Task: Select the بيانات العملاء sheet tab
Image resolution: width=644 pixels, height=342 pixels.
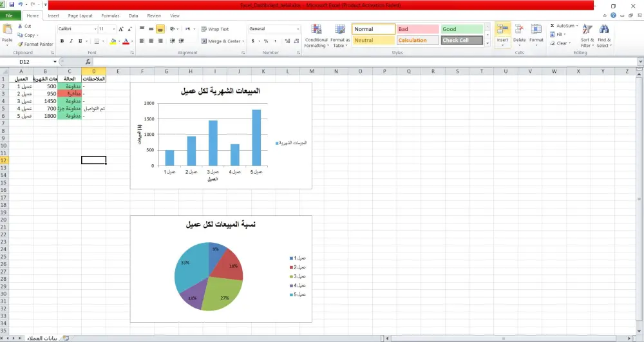Action: tap(42, 338)
